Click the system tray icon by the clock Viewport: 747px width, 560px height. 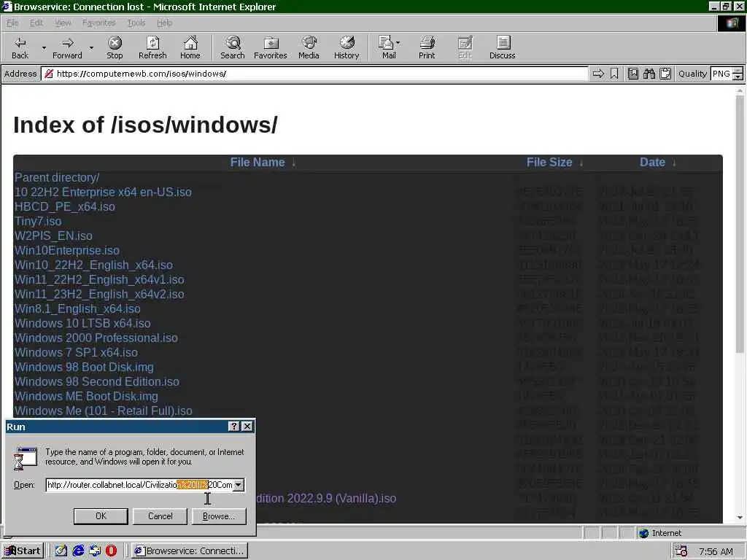tap(681, 551)
